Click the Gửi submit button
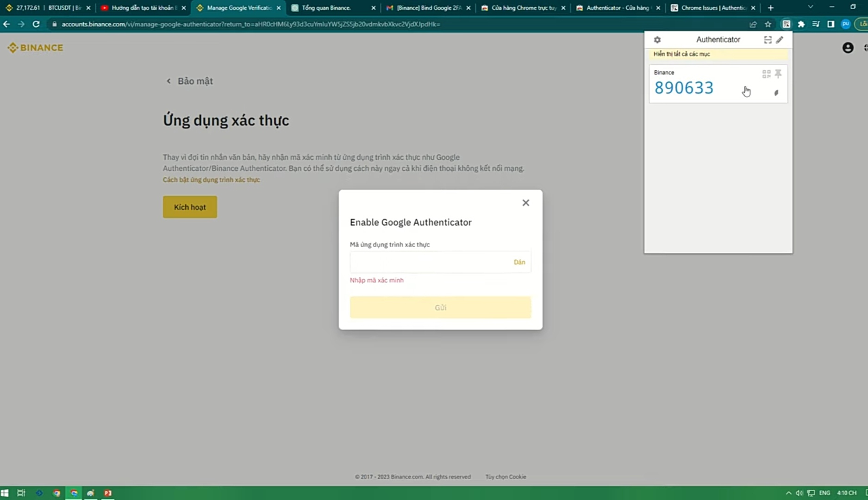868x500 pixels. click(440, 307)
